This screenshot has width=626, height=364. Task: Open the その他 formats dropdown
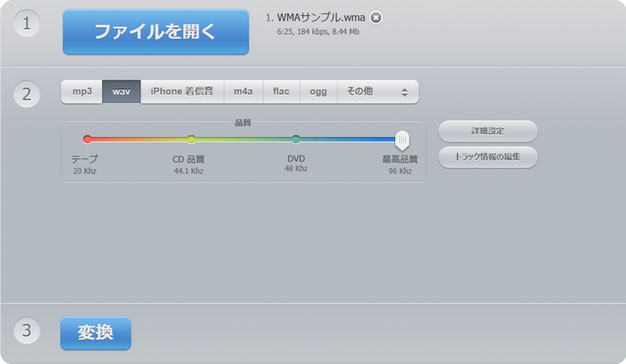(x=377, y=91)
